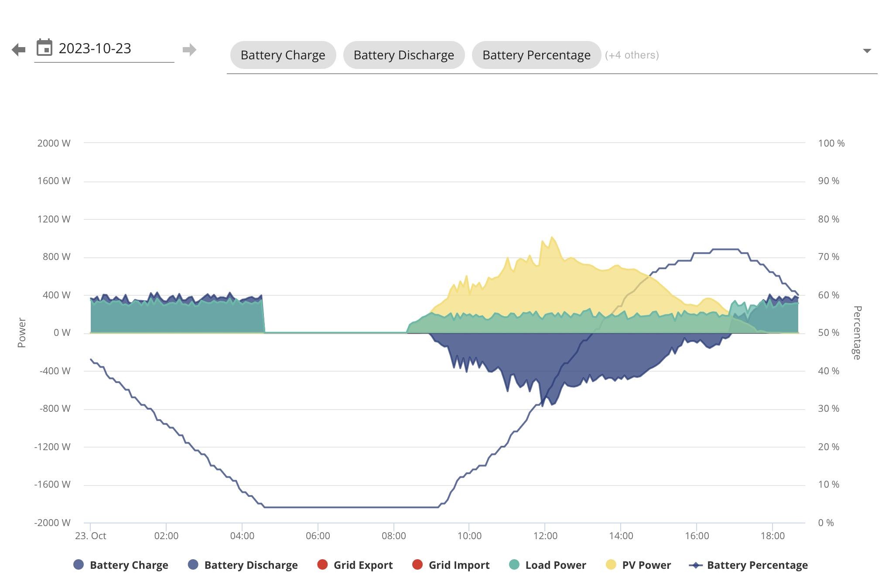Click the yellow PV Power color swatch

tap(611, 565)
